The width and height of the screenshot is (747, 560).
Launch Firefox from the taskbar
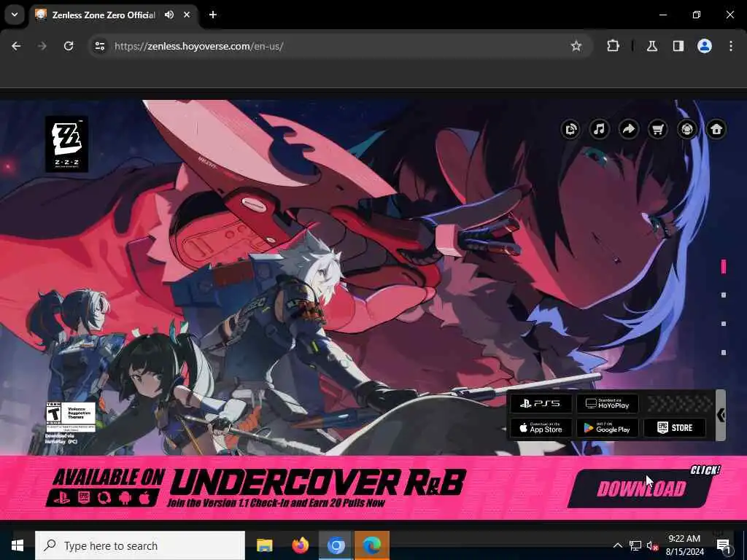300,545
